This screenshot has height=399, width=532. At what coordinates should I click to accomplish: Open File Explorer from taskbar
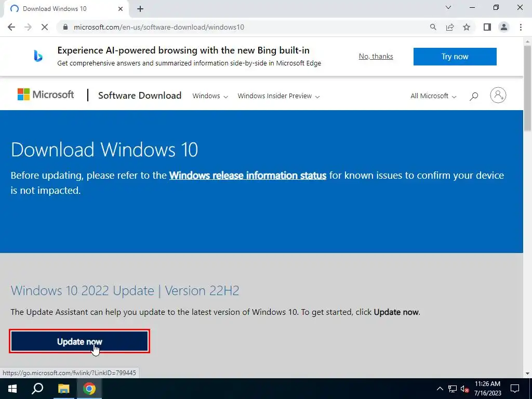[x=63, y=389]
